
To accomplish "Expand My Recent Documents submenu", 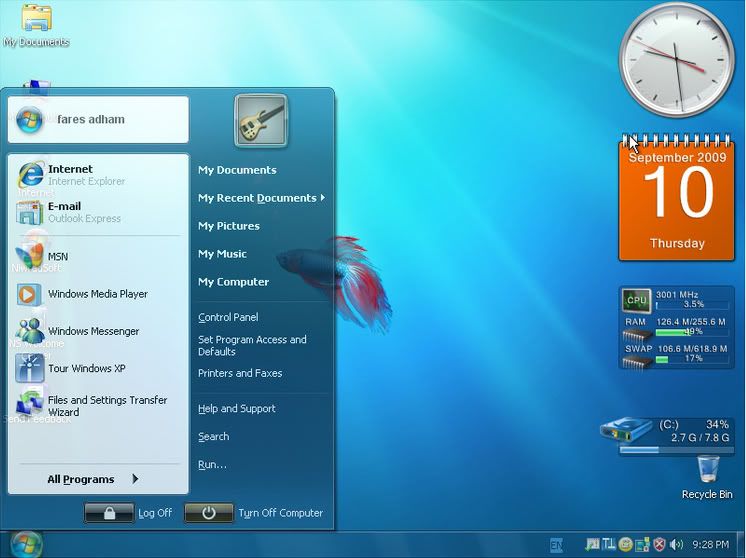I will (x=262, y=198).
